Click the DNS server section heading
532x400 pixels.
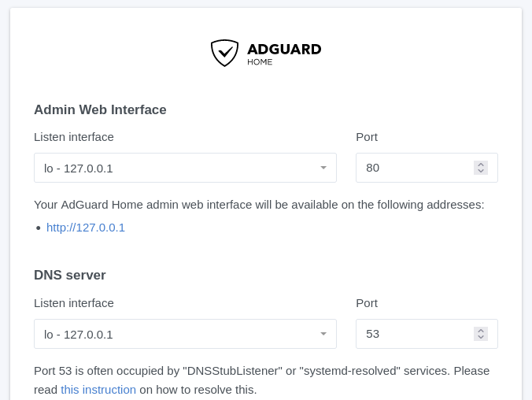pyautogui.click(x=70, y=276)
